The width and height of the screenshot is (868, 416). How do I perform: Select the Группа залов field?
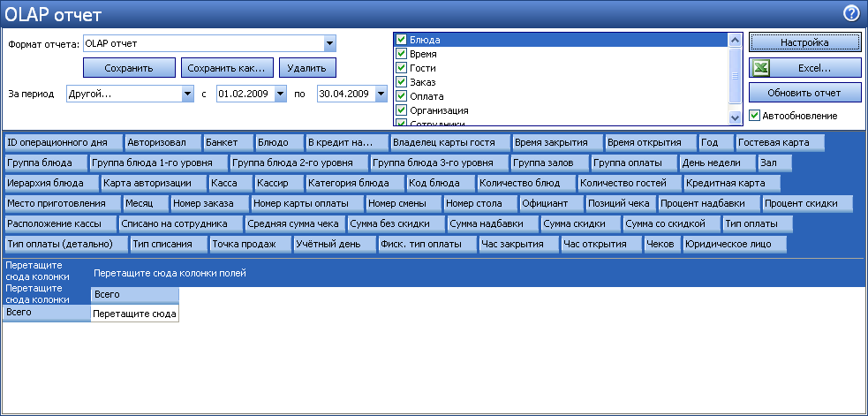[x=550, y=163]
